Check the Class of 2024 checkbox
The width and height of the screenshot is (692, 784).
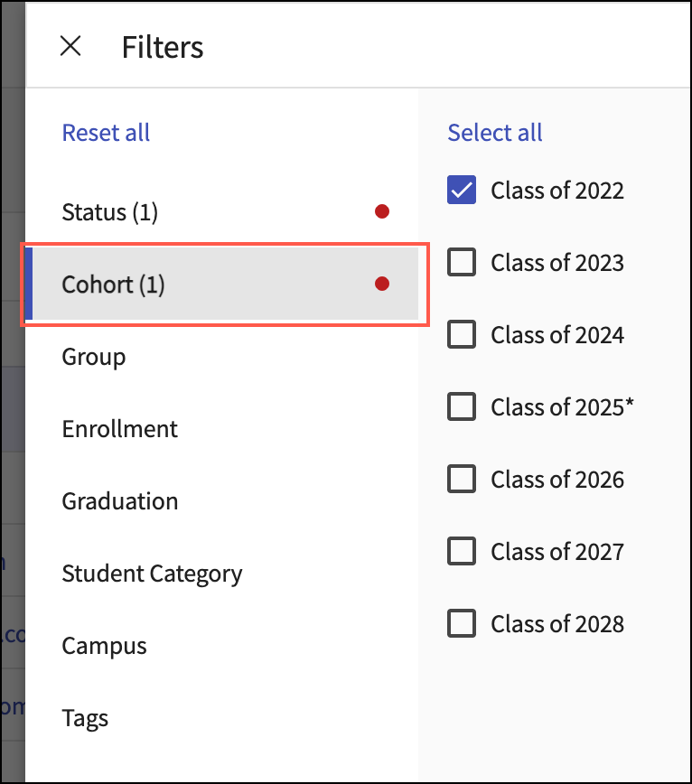click(x=462, y=335)
